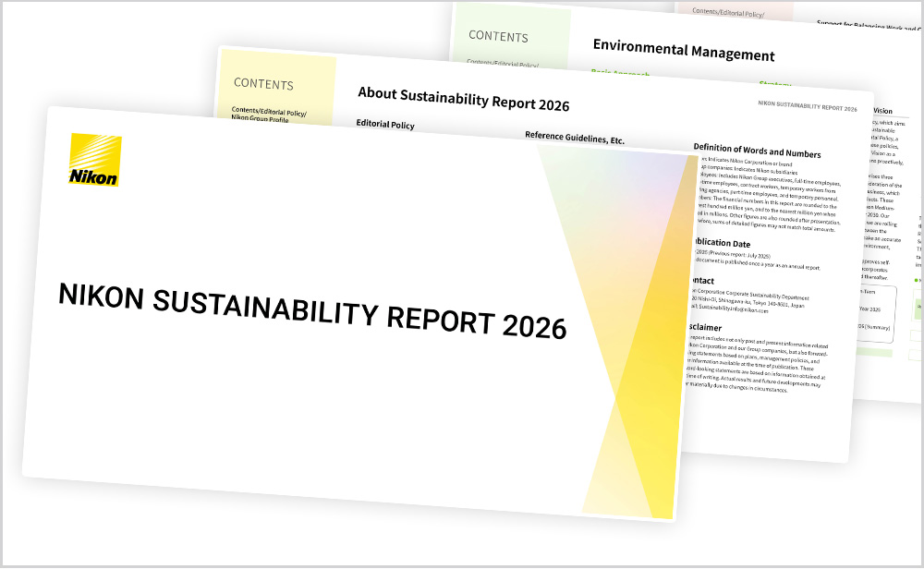Click the Reference Guidelines, Etc. subheading
The image size is (924, 569).
[575, 138]
